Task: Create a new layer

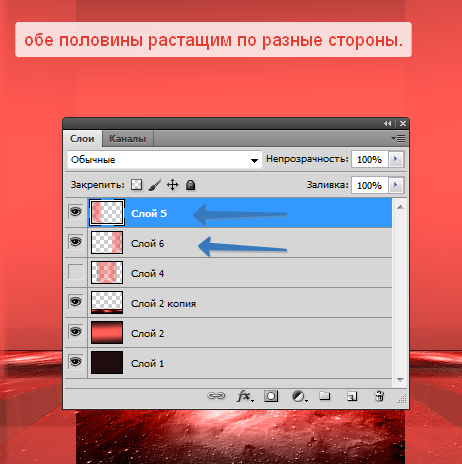Action: [x=352, y=396]
